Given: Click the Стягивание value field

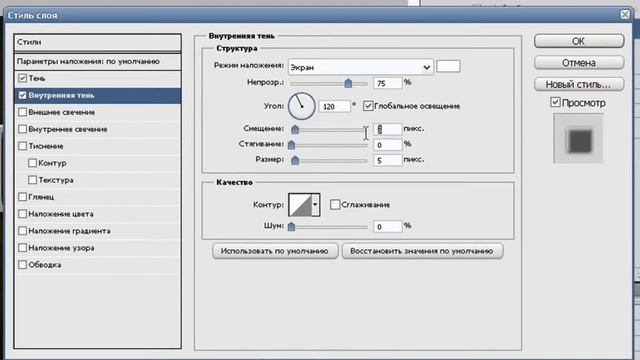Looking at the screenshot, I should point(387,144).
